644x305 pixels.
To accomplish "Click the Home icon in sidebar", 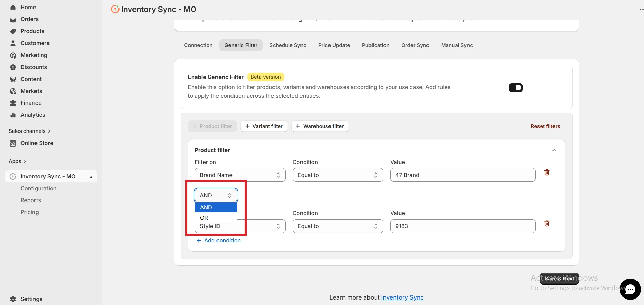I will tap(13, 8).
